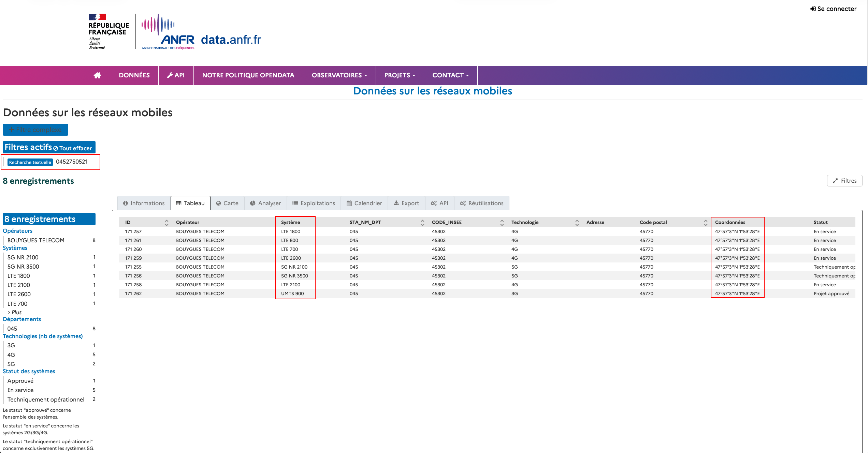
Task: Open the Réutilisations tab
Action: pyautogui.click(x=482, y=203)
